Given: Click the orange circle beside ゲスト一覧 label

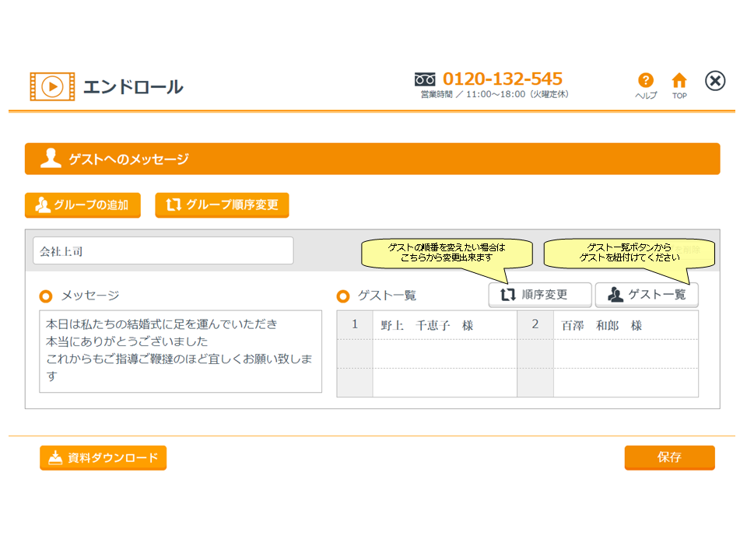Looking at the screenshot, I should coord(343,296).
